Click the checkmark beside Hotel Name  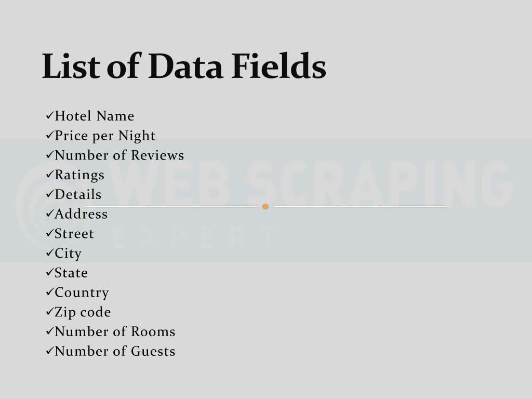[50, 116]
